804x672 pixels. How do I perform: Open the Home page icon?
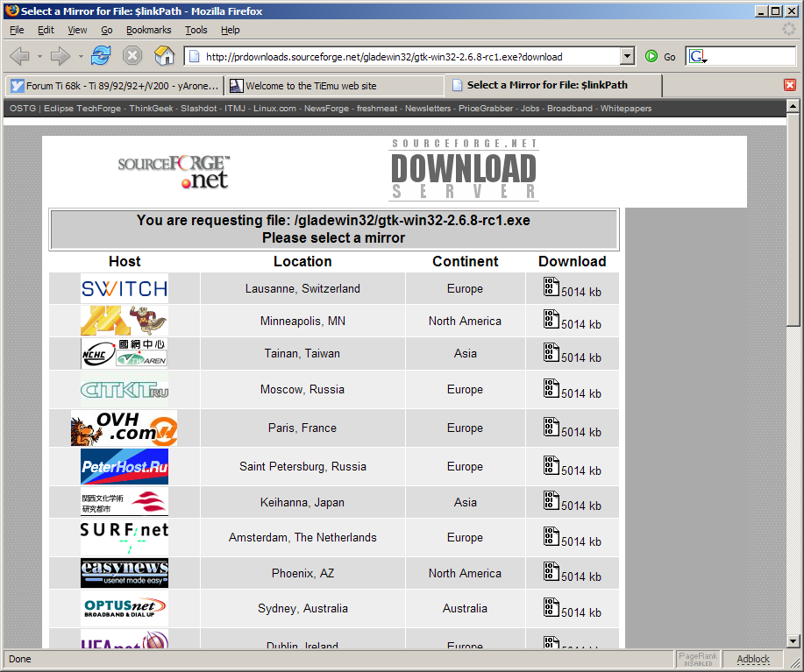pos(164,55)
